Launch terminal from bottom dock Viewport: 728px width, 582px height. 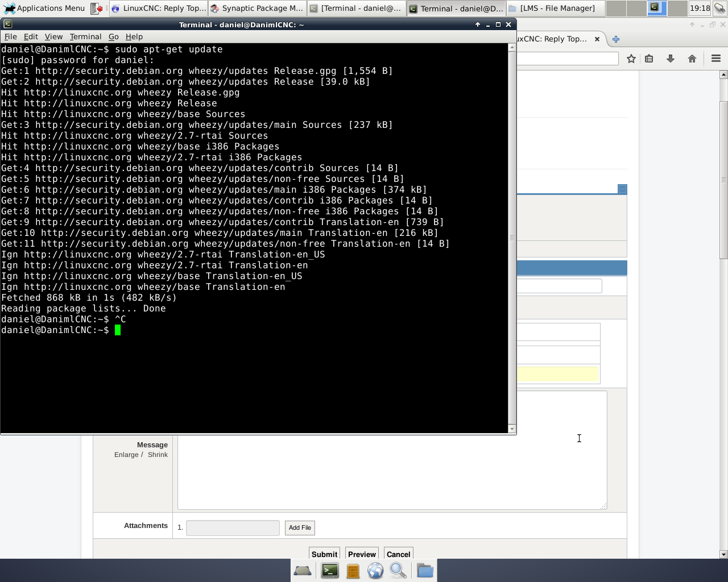pos(330,571)
